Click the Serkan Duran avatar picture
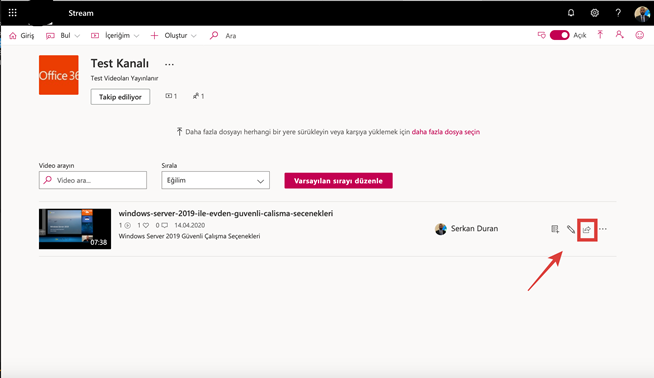The width and height of the screenshot is (654, 378). coord(441,229)
